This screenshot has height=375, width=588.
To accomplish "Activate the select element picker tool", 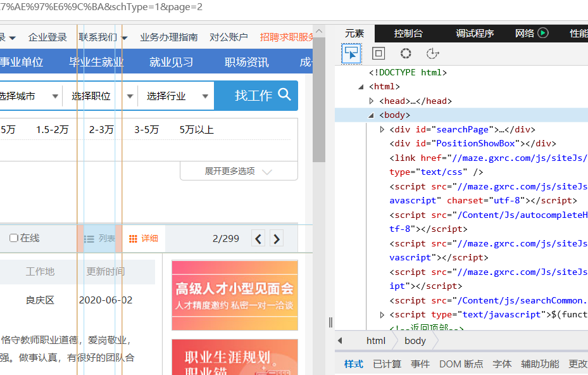I will click(351, 53).
